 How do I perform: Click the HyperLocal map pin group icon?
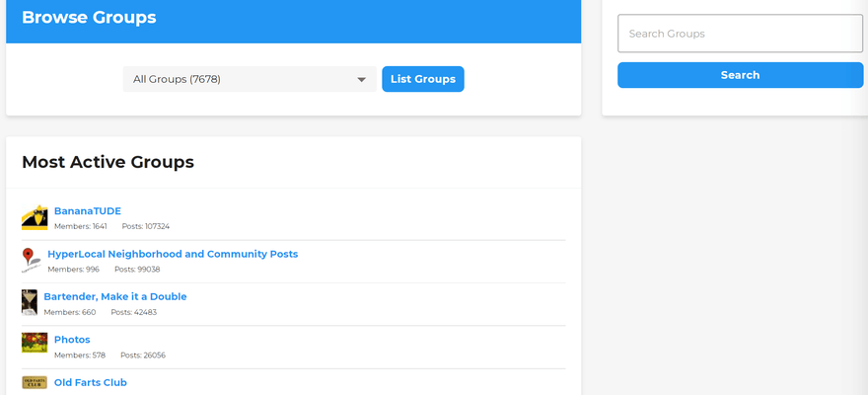31,261
